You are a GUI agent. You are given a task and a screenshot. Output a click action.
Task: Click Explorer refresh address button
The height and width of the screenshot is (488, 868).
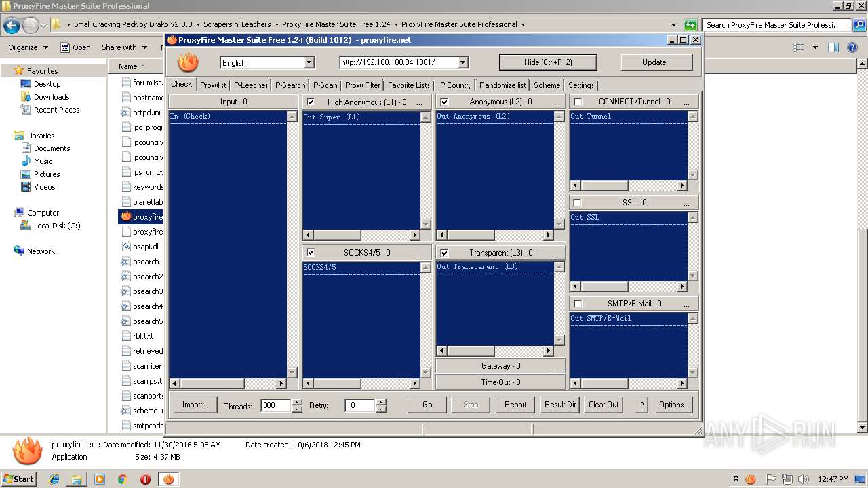690,25
